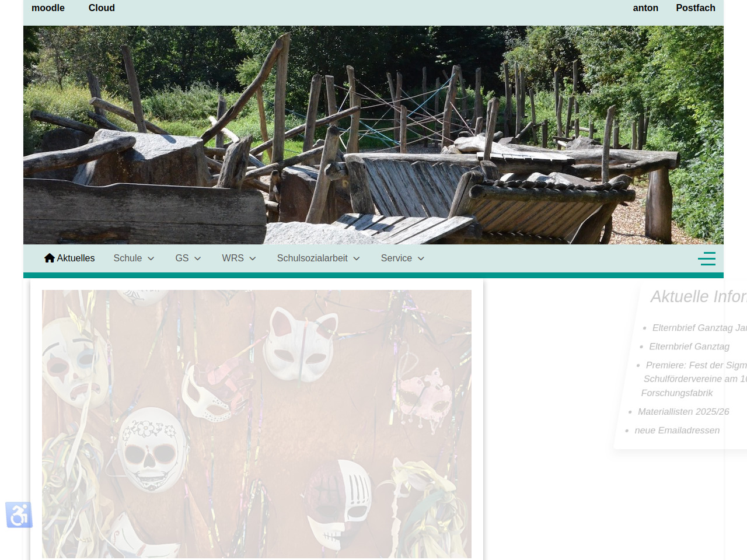Image resolution: width=747 pixels, height=560 pixels.
Task: Open Elternbrief Ganztag Januar link
Action: click(x=699, y=328)
